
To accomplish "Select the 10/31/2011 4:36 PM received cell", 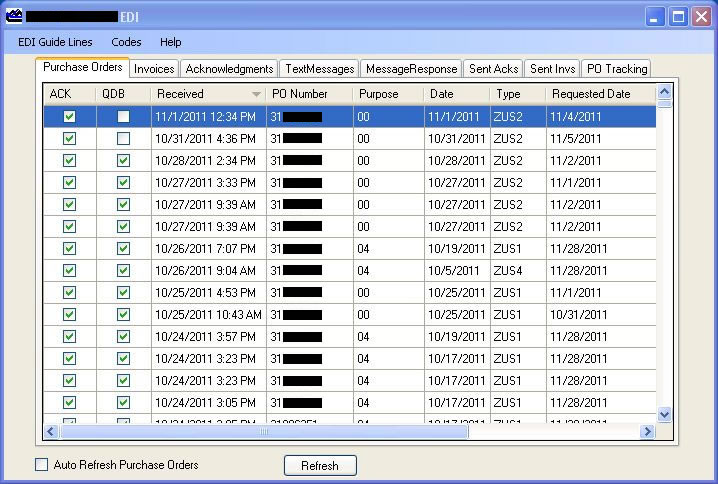I will pos(209,138).
